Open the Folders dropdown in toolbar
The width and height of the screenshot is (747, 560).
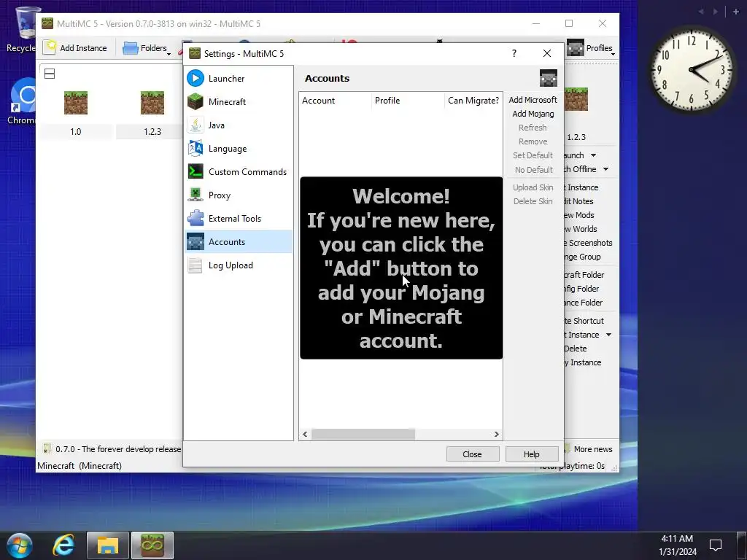147,48
